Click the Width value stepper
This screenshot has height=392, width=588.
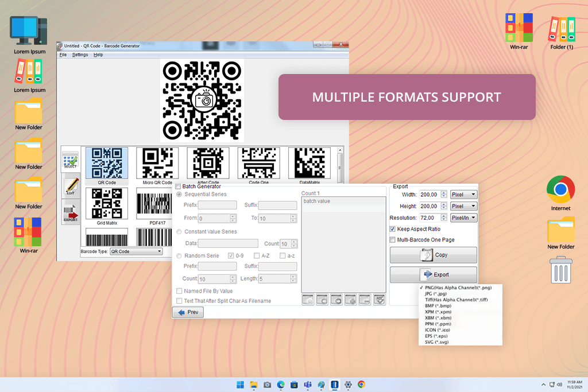pos(444,195)
